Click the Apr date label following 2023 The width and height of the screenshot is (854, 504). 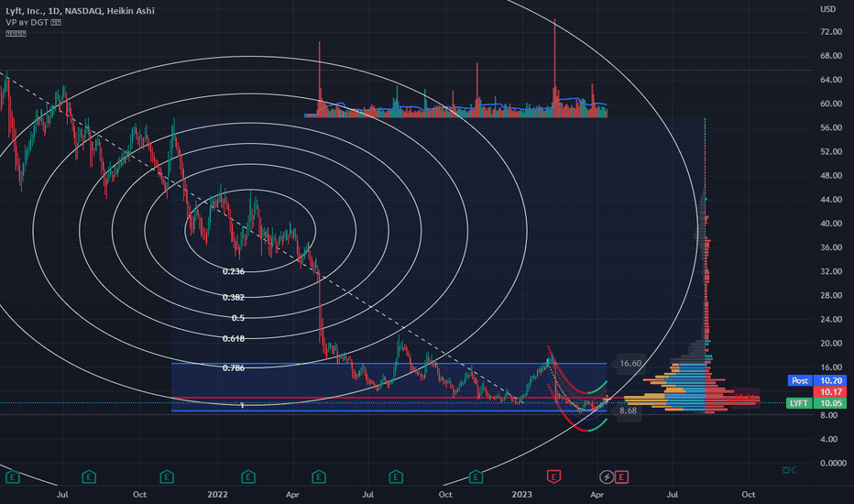[x=597, y=495]
